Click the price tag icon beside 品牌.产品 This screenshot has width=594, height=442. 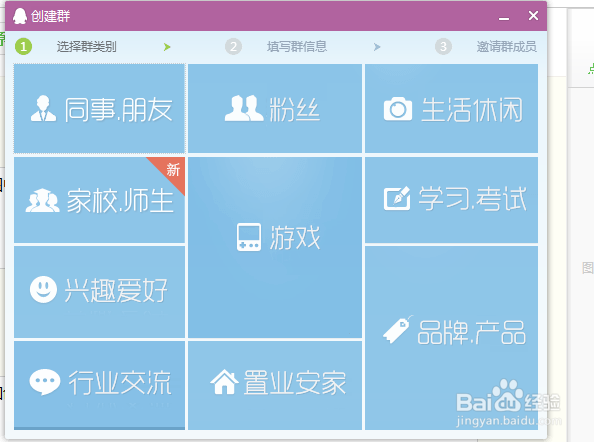click(397, 330)
